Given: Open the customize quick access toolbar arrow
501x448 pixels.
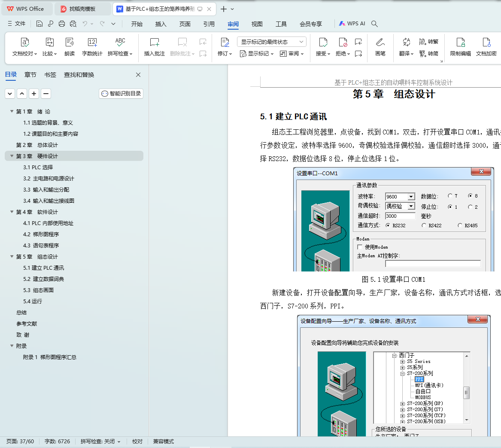Looking at the screenshot, I should tap(113, 24).
